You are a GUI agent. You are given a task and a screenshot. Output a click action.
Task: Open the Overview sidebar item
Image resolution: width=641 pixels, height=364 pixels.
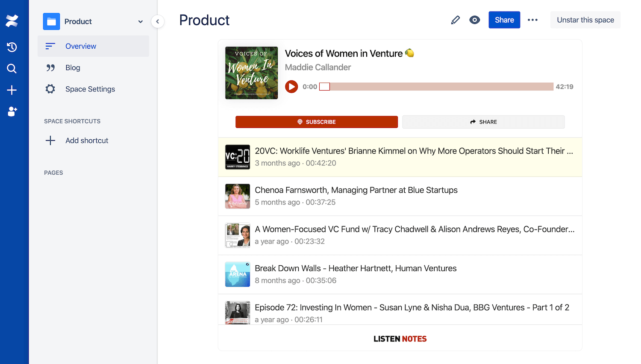point(93,46)
